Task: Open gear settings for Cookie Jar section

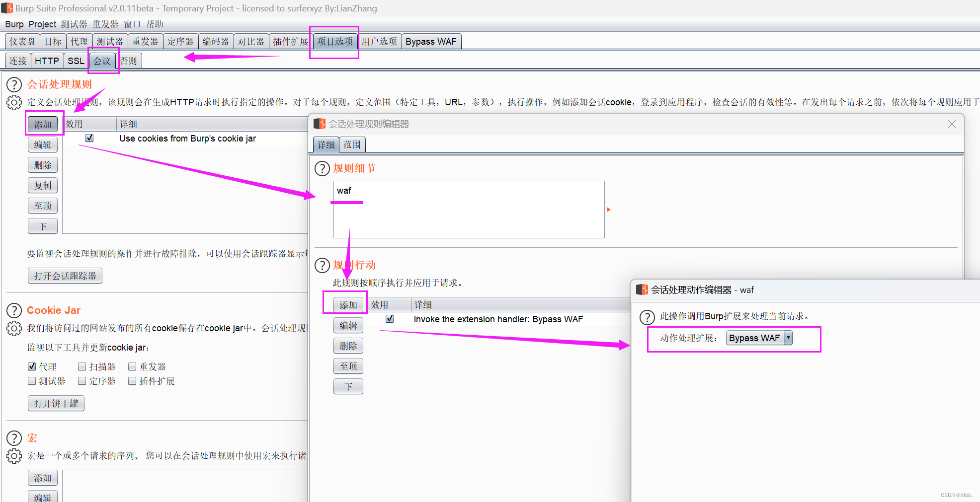Action: pos(14,328)
